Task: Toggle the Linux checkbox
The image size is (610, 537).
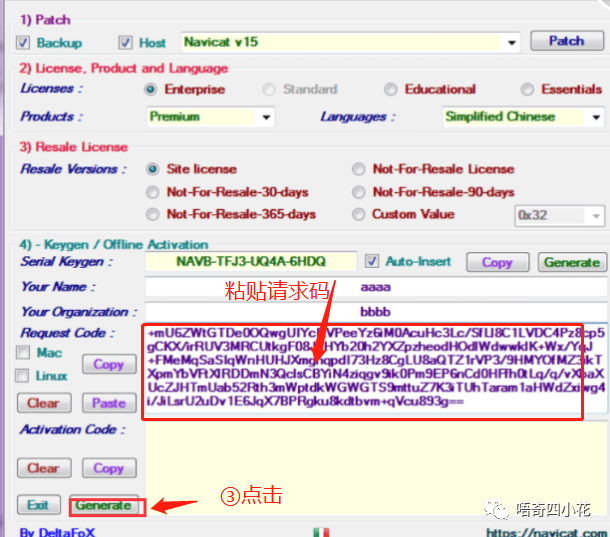Action: point(22,376)
